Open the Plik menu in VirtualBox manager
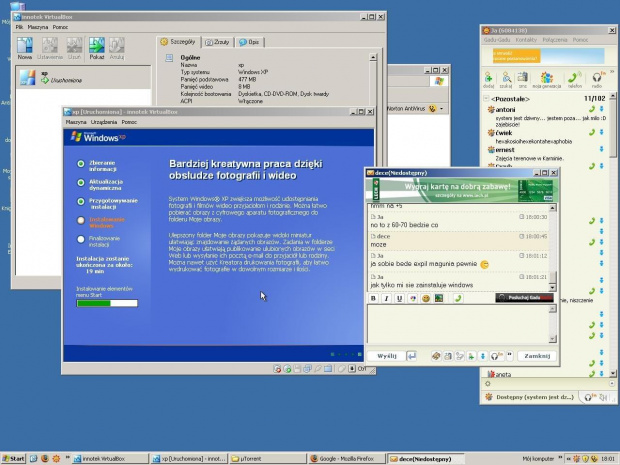Viewport: 620px width, 465px height. coord(19,27)
